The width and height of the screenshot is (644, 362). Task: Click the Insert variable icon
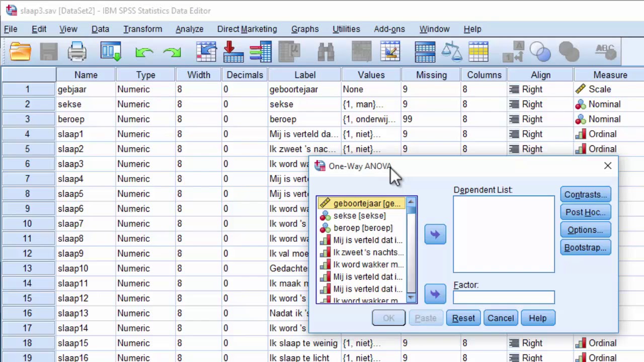click(x=390, y=51)
